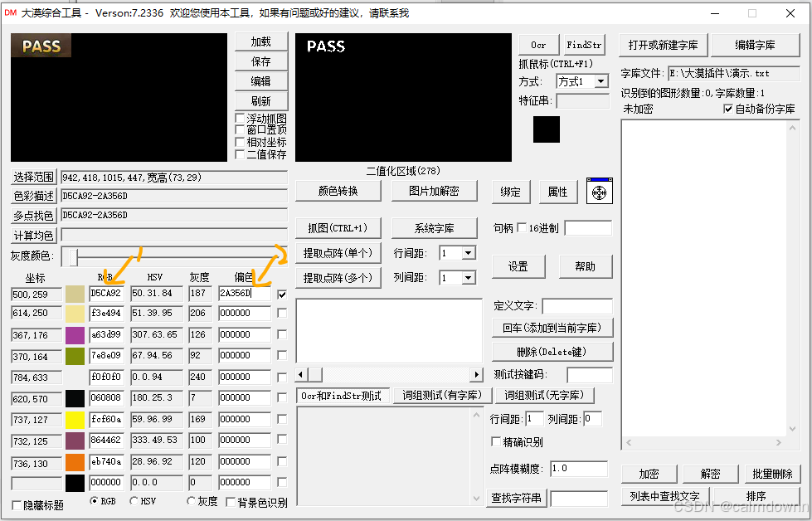Check the f3e494 color row checkbox
Image resolution: width=812 pixels, height=521 pixels.
click(282, 313)
